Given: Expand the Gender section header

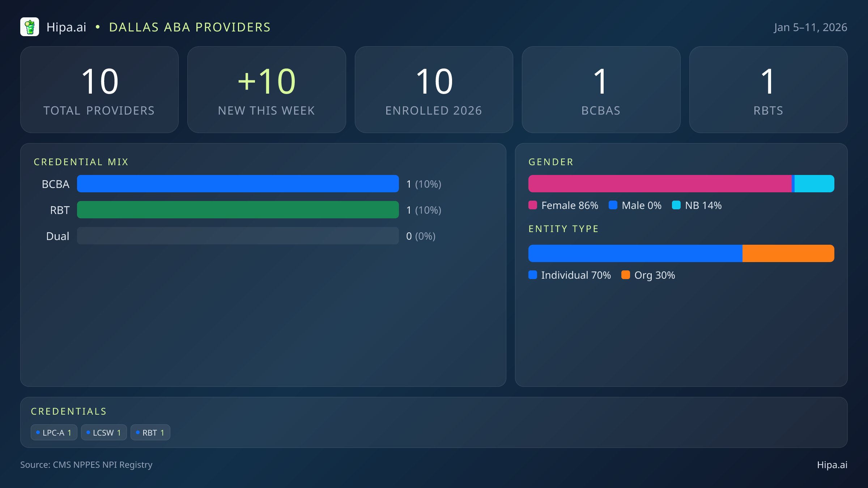Looking at the screenshot, I should [x=551, y=162].
